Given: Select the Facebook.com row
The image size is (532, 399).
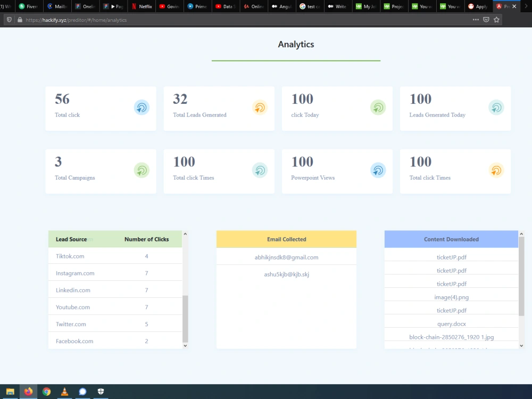Looking at the screenshot, I should click(115, 341).
